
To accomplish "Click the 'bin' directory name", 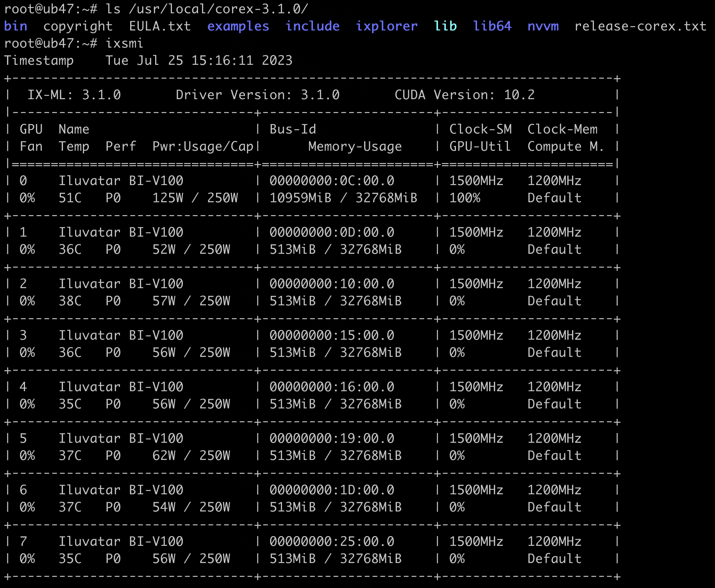I will click(x=16, y=26).
